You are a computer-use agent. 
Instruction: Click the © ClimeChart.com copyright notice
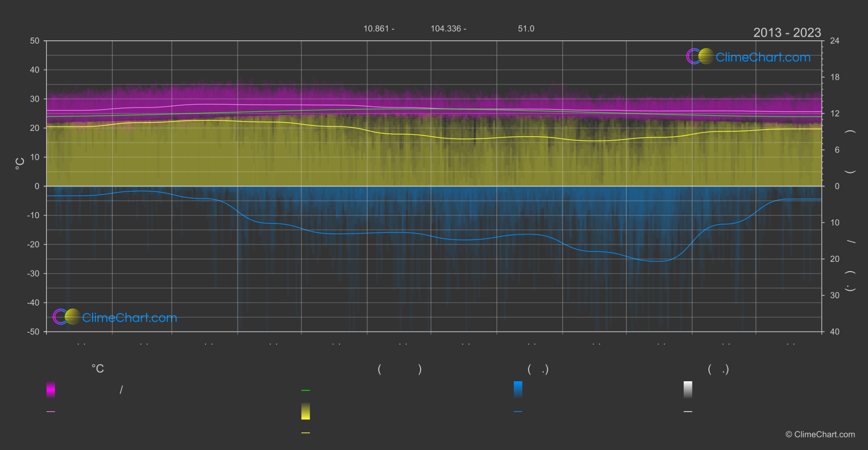[x=820, y=435]
